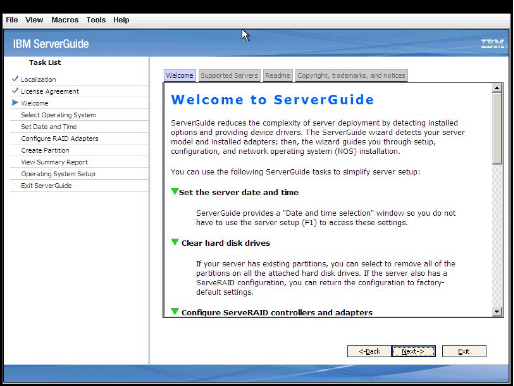Click the 'Task List' heading
The height and width of the screenshot is (386, 514).
pos(45,62)
